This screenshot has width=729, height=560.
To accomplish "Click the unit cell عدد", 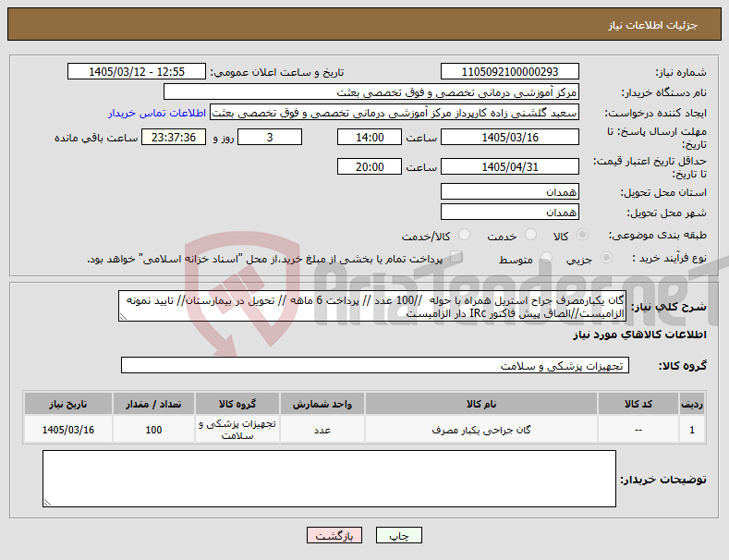I will [322, 430].
